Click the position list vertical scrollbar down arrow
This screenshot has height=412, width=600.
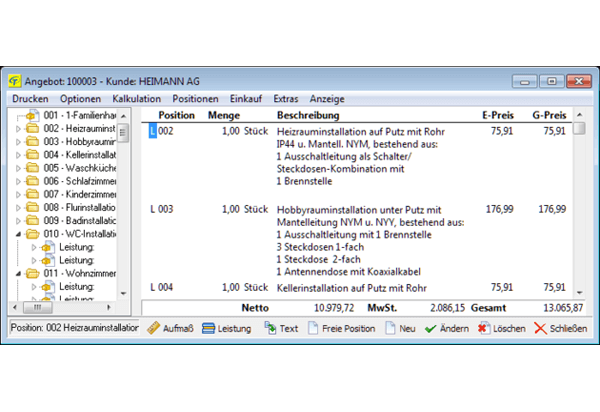click(x=579, y=289)
